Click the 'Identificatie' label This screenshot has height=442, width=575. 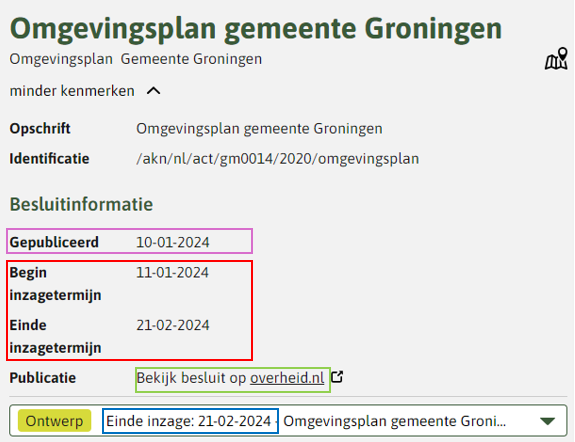(x=50, y=159)
